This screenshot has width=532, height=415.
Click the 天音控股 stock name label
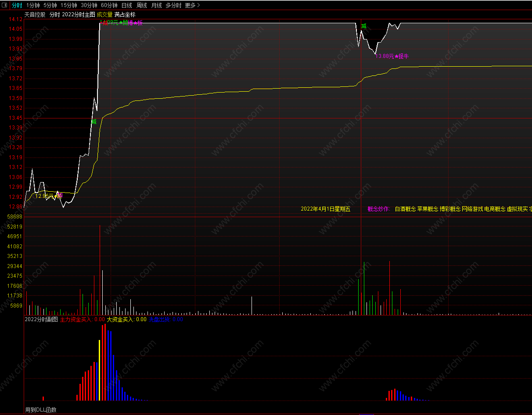click(35, 14)
